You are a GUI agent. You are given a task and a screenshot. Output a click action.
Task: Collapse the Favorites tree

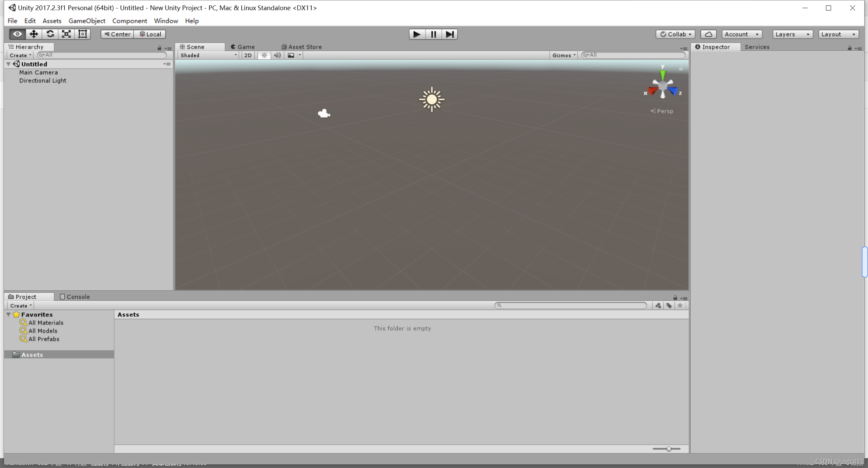tap(8, 314)
